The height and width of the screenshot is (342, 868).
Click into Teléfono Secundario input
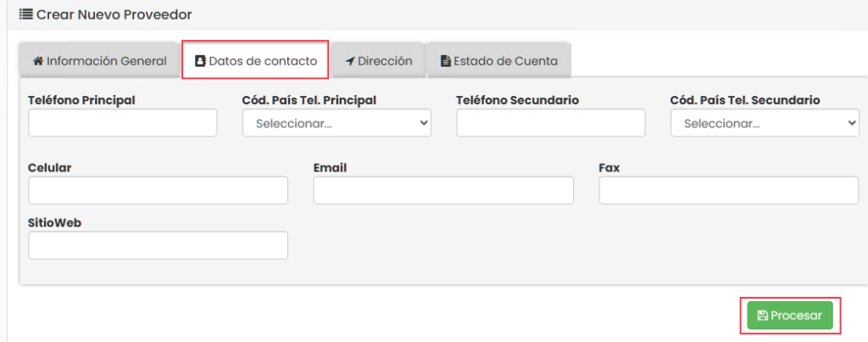coord(551,123)
